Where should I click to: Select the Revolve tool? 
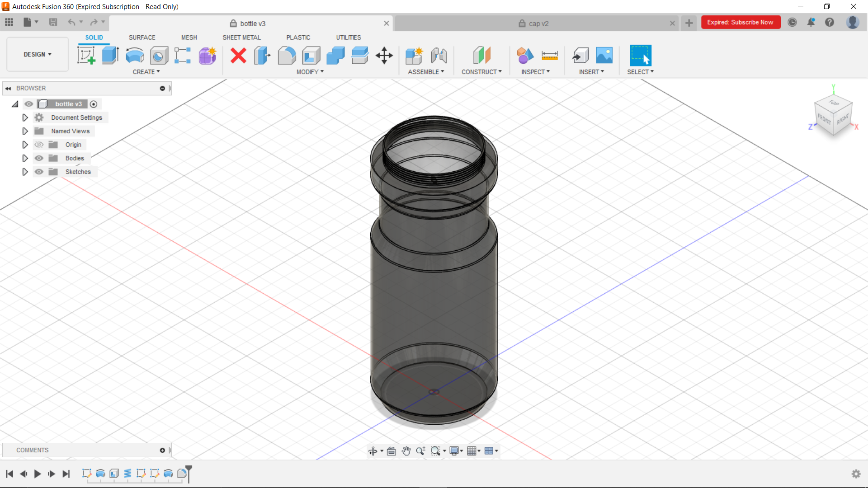pyautogui.click(x=135, y=56)
